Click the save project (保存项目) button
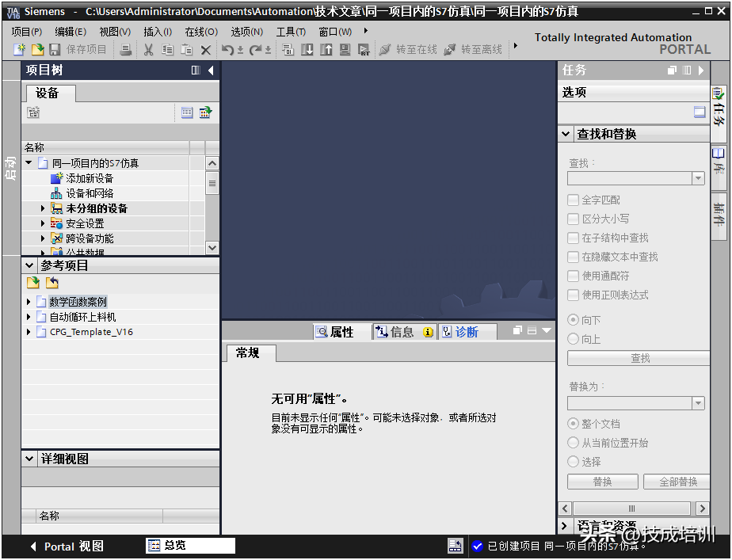The height and width of the screenshot is (560, 732). click(x=78, y=49)
